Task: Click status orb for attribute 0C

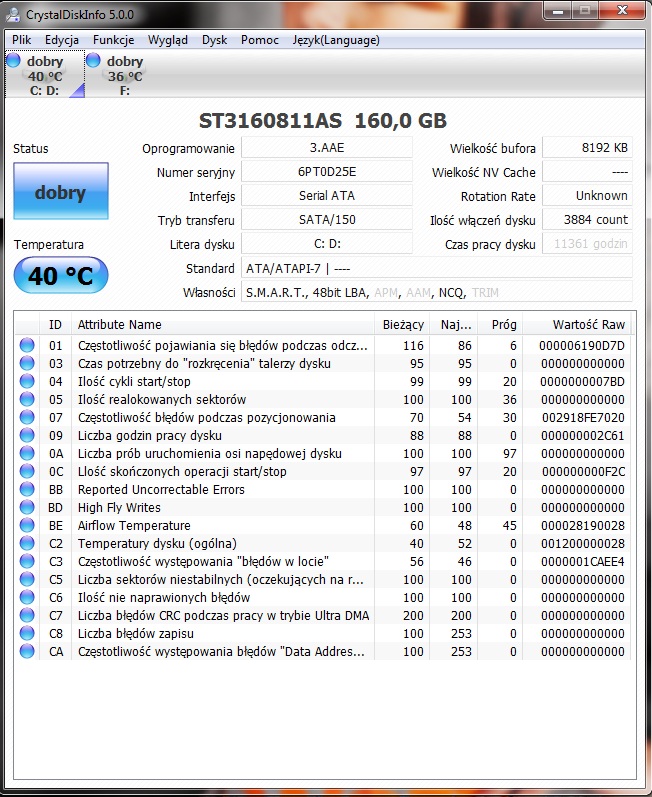Action: click(27, 471)
